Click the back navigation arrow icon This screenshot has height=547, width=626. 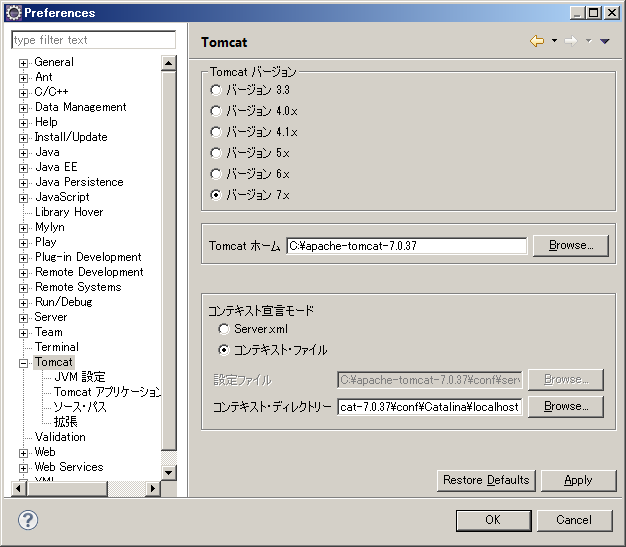click(x=537, y=41)
